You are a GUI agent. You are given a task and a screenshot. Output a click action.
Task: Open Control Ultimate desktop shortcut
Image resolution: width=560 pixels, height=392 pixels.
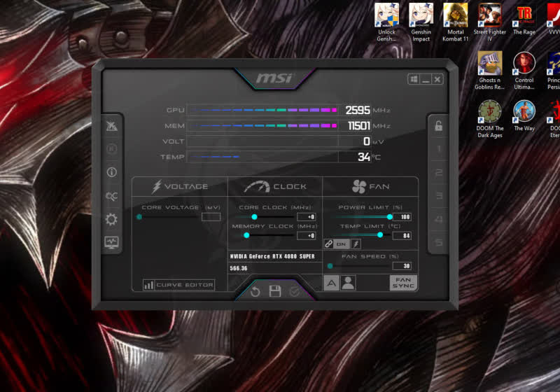pyautogui.click(x=524, y=70)
